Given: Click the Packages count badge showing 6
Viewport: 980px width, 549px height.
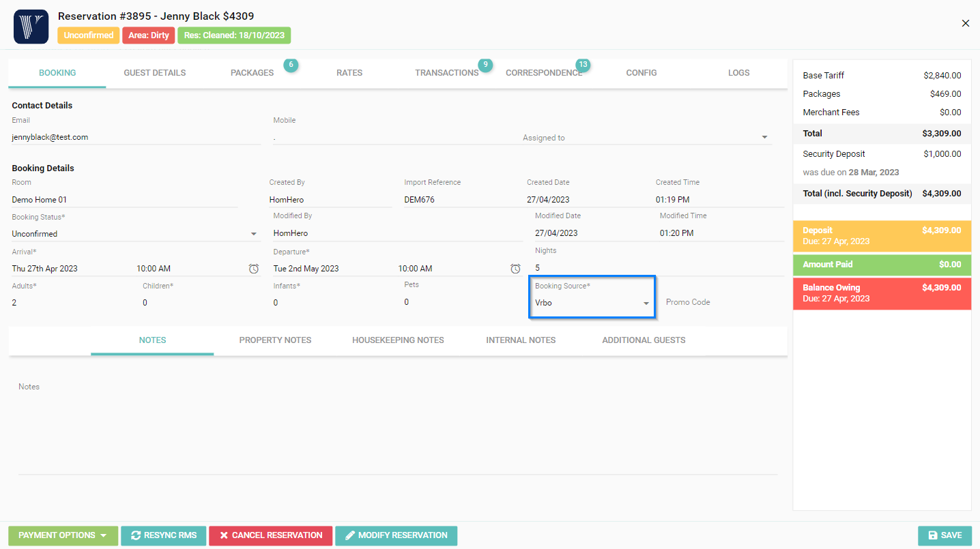Looking at the screenshot, I should pyautogui.click(x=291, y=65).
